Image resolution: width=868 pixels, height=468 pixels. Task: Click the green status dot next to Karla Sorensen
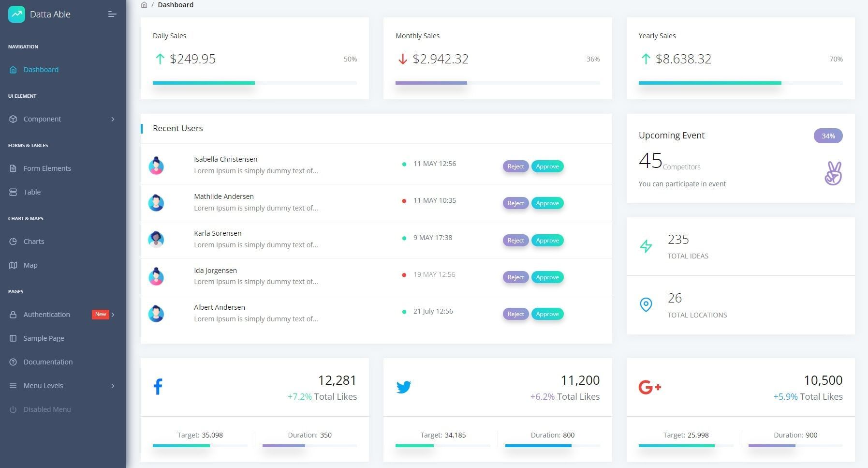(404, 238)
